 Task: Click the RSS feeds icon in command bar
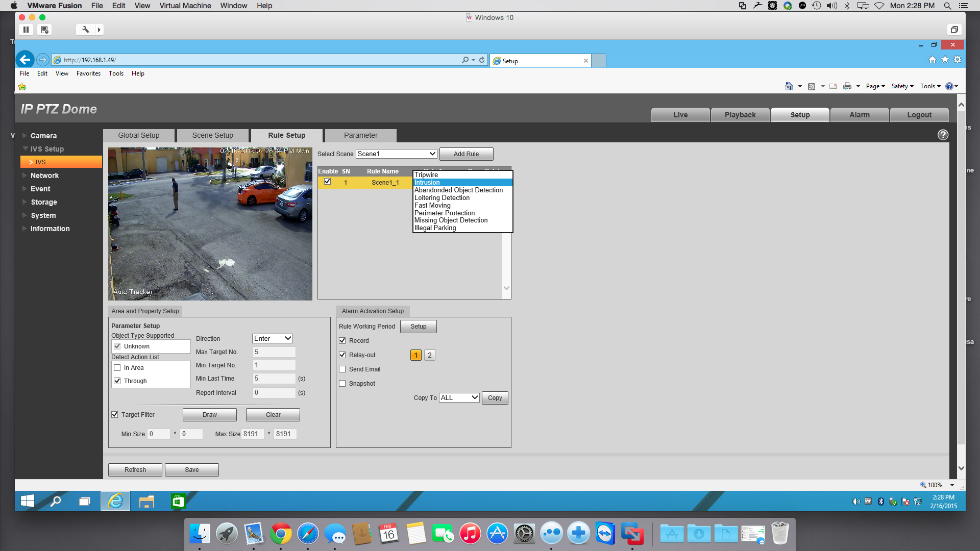(x=812, y=86)
